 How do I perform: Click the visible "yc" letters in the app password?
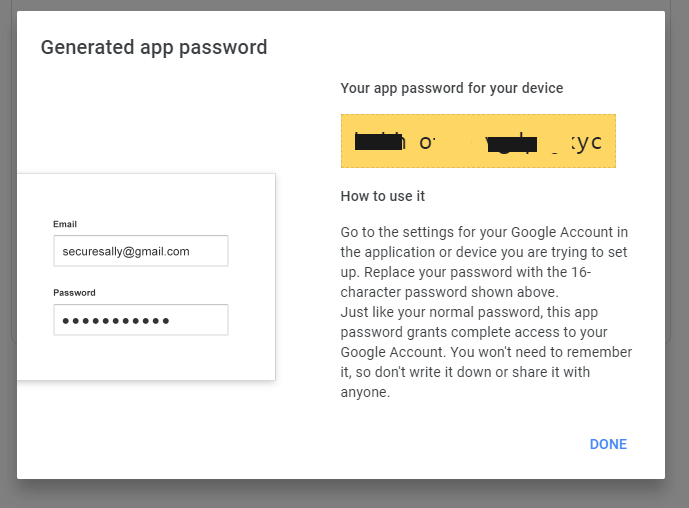point(590,142)
